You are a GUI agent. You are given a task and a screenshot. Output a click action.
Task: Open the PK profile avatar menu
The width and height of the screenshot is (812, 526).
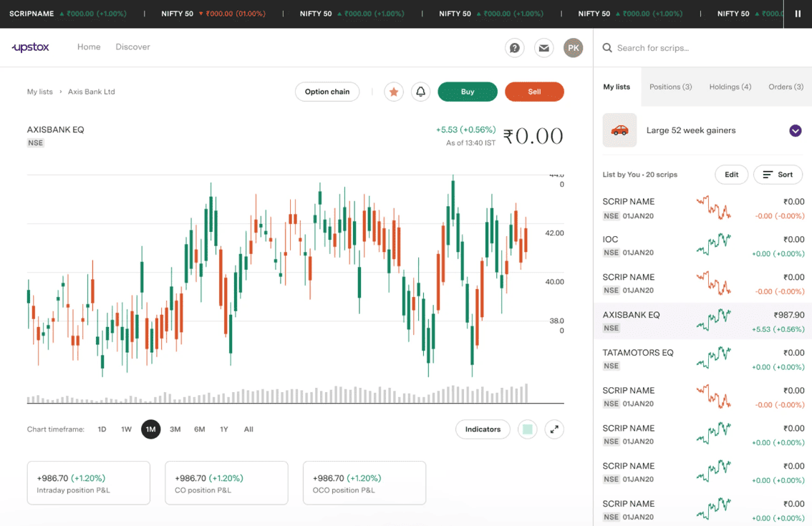coord(573,47)
